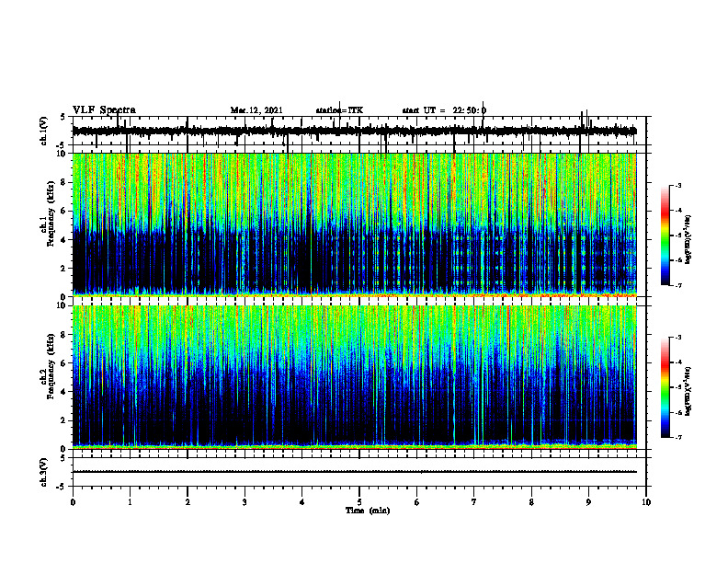Click time axis tick label "9"
Image resolution: width=728 pixels, height=563 pixels.
point(588,502)
